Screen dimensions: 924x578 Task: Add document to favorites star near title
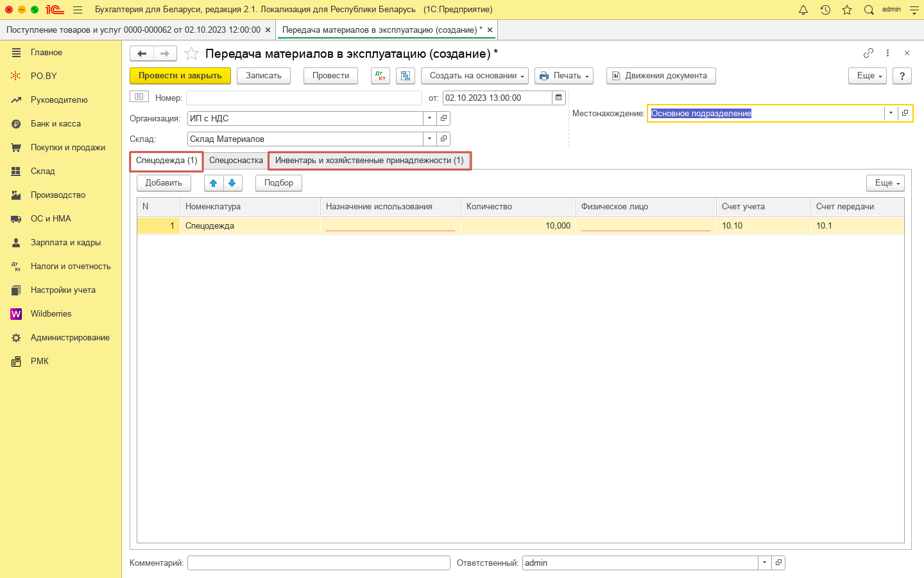(191, 54)
